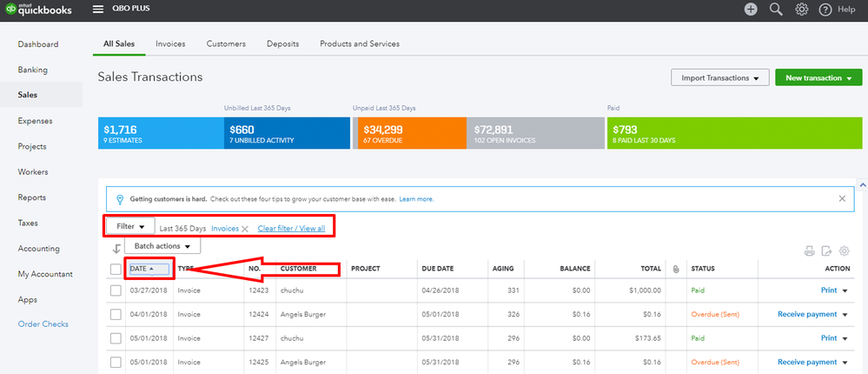Click the search magnifier icon

click(x=776, y=10)
